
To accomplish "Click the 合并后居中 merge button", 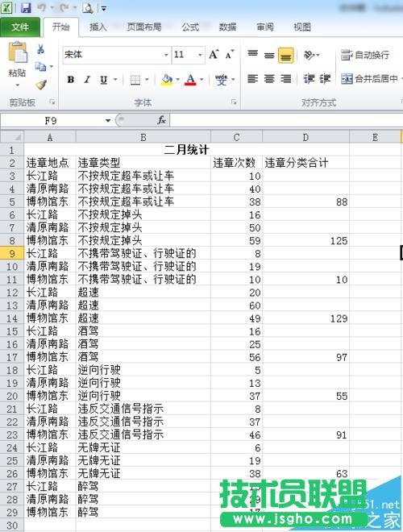I will tap(370, 79).
